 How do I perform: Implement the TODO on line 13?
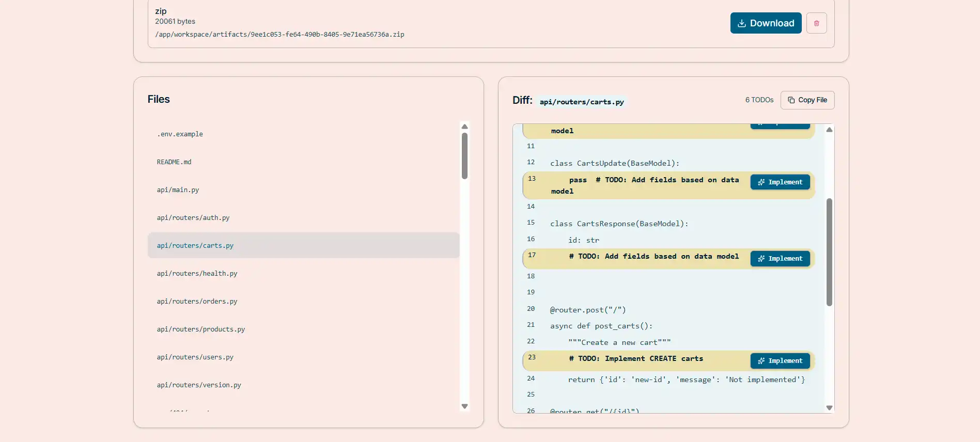point(780,182)
